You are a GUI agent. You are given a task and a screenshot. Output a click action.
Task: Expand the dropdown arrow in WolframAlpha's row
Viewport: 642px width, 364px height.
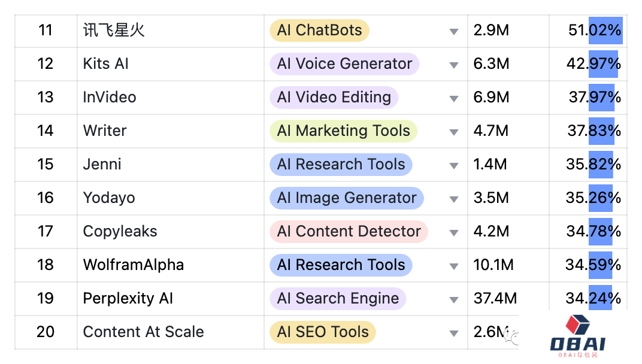tap(454, 266)
